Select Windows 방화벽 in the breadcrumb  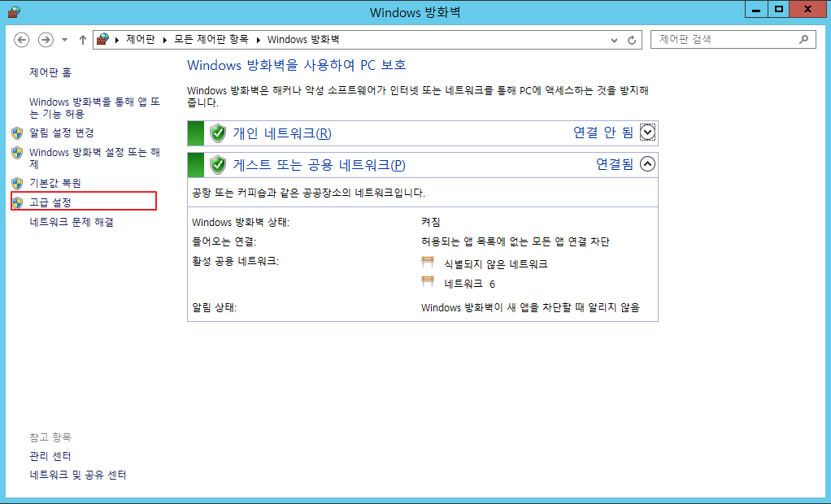(303, 39)
